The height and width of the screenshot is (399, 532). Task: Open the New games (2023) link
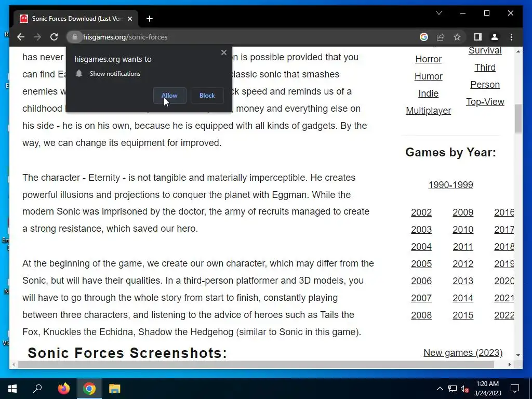click(x=463, y=353)
